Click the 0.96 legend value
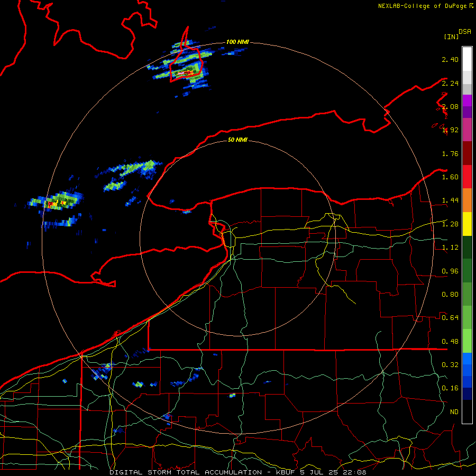 click(x=450, y=271)
